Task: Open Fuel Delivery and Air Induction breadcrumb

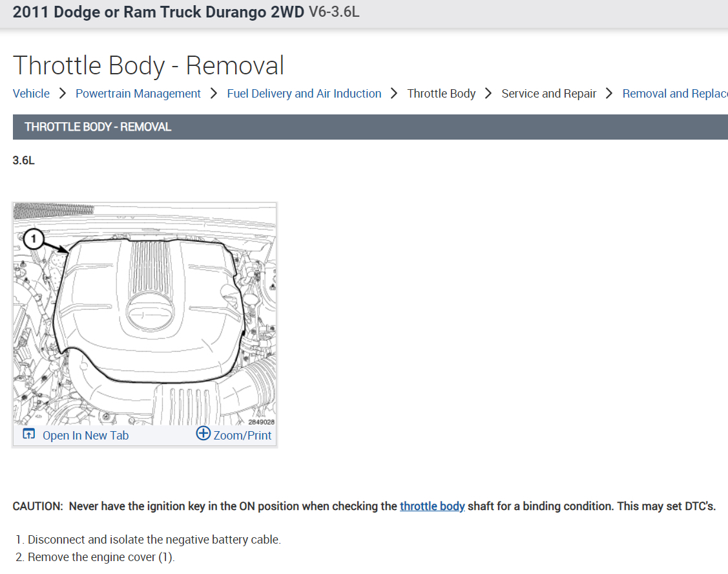Action: (304, 94)
